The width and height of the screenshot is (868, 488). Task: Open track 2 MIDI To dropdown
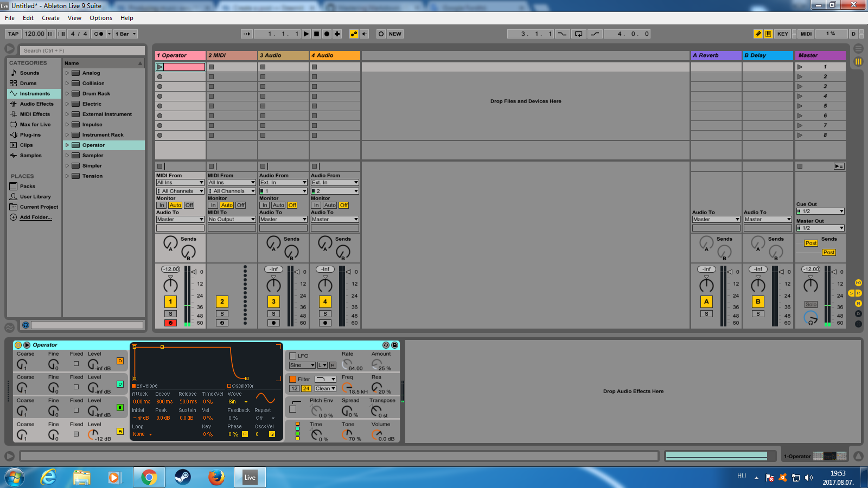[232, 219]
